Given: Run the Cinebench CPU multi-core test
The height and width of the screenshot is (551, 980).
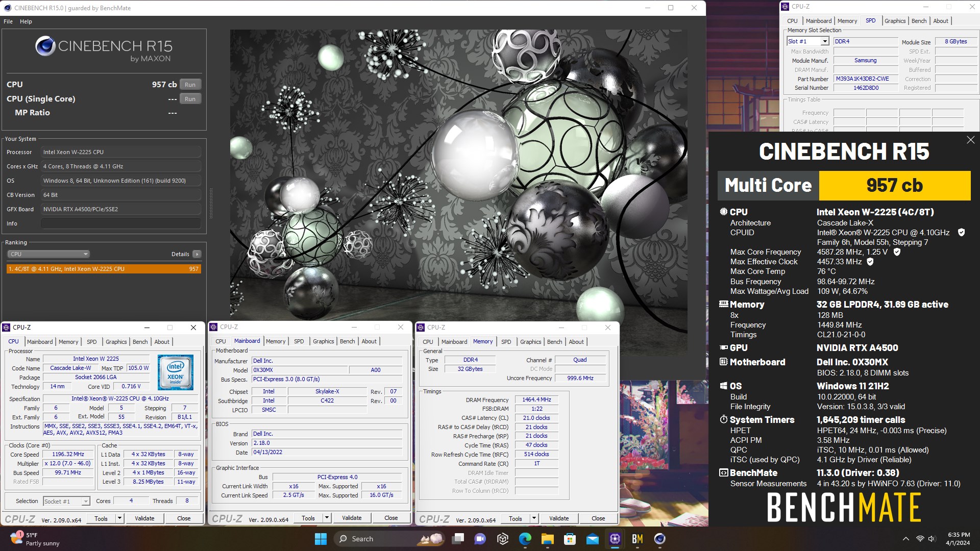Looking at the screenshot, I should click(190, 85).
